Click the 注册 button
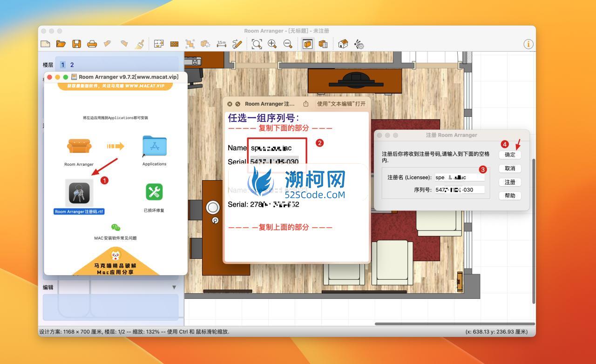This screenshot has width=596, height=364. tap(510, 182)
